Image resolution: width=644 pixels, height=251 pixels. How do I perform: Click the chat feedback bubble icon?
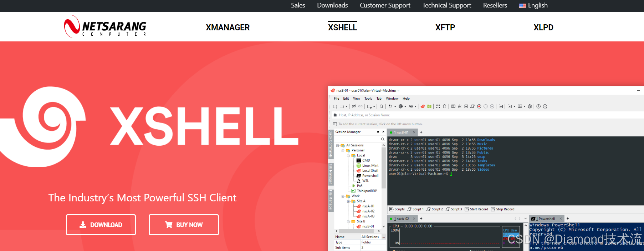click(x=545, y=106)
